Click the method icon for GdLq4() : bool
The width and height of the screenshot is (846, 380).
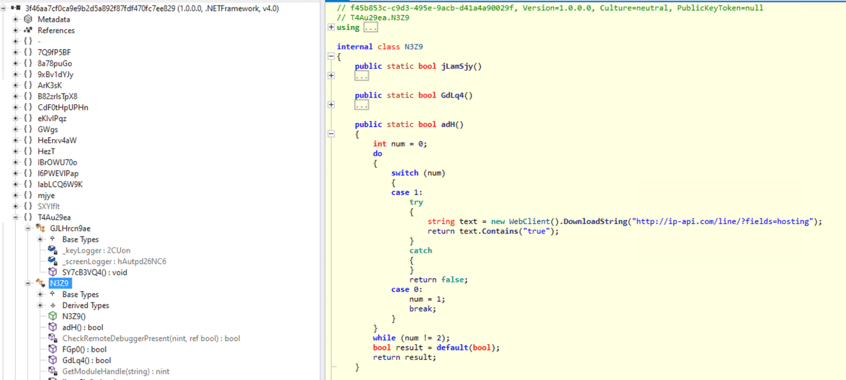[x=52, y=361]
